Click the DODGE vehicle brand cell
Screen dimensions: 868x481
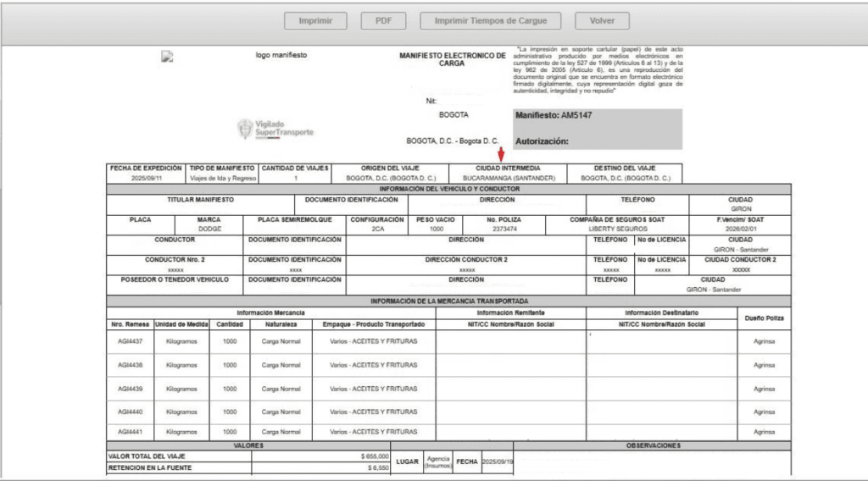(209, 229)
